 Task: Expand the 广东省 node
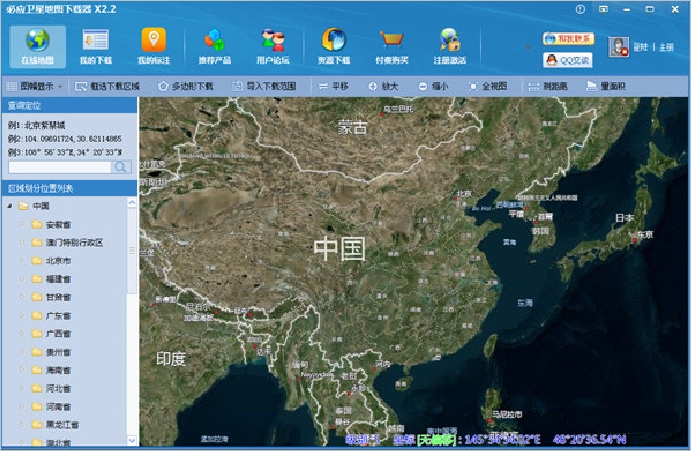(22, 316)
